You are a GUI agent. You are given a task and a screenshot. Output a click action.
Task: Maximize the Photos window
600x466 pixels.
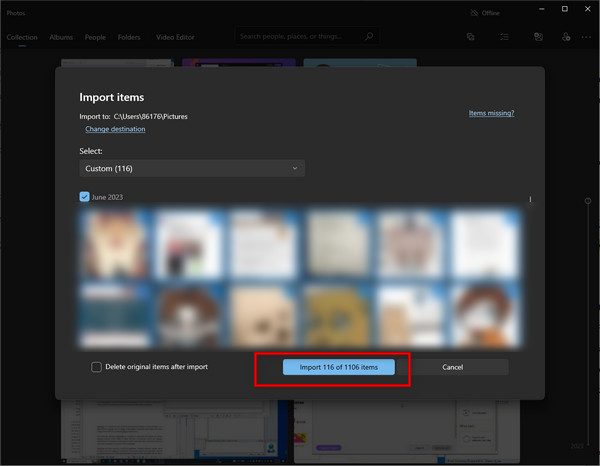565,9
